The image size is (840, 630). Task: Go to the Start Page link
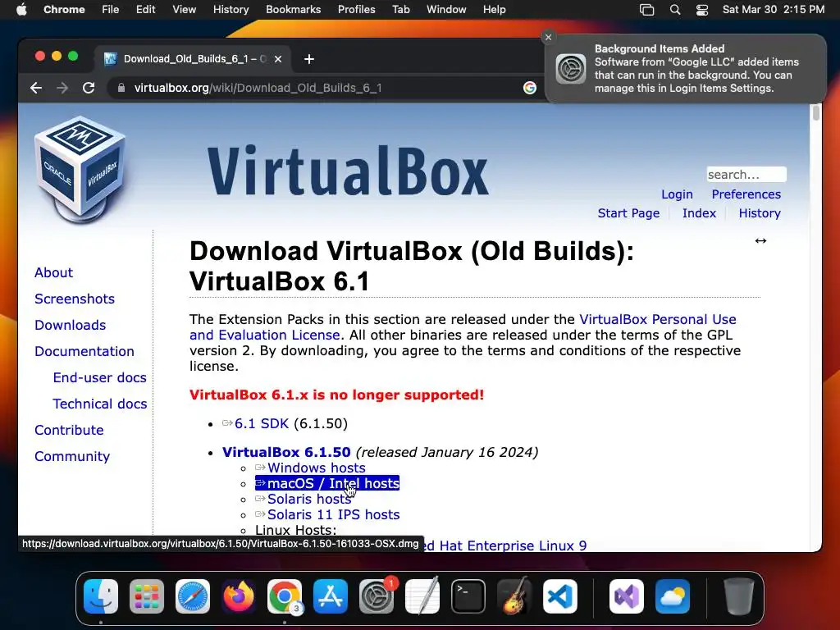[x=628, y=213]
